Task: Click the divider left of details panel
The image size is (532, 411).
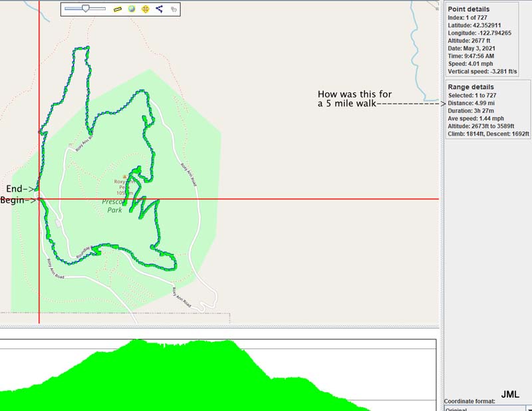Action: (442, 200)
